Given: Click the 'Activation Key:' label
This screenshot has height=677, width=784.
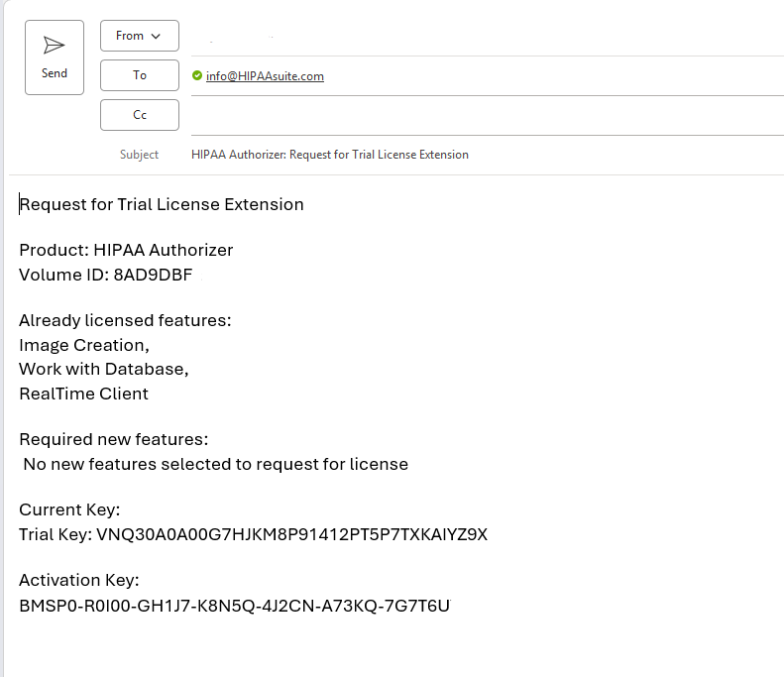Looking at the screenshot, I should (x=79, y=580).
